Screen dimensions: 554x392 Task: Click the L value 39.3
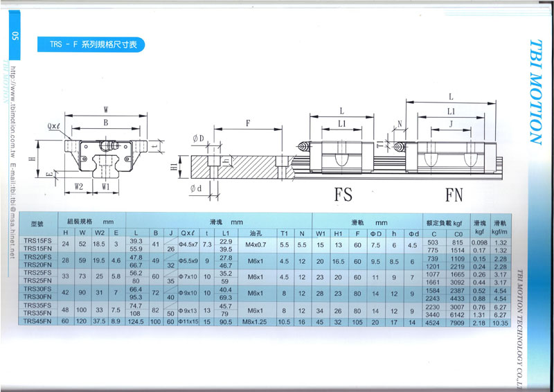tap(136, 241)
